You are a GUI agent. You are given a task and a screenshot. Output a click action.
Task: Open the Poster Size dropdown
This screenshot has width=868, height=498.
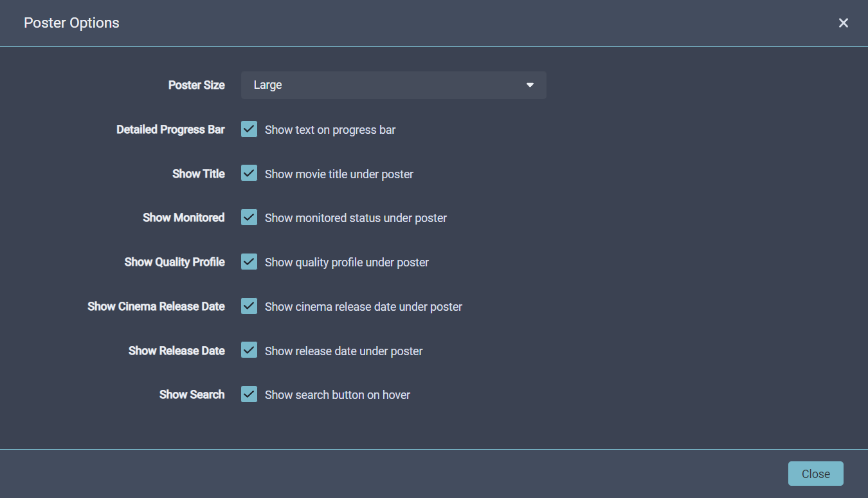point(393,85)
